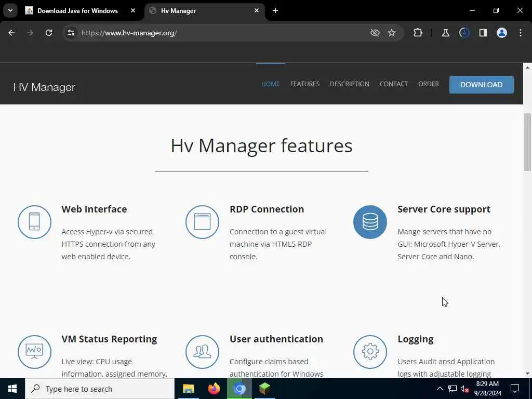Viewport: 532px width, 399px height.
Task: Close the Hv Manager tab
Action: tap(257, 10)
